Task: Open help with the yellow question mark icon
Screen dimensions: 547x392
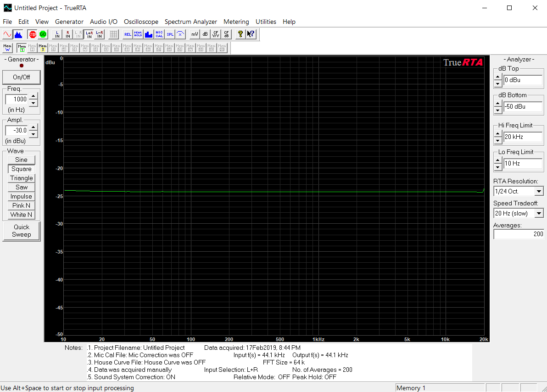Action: click(240, 34)
